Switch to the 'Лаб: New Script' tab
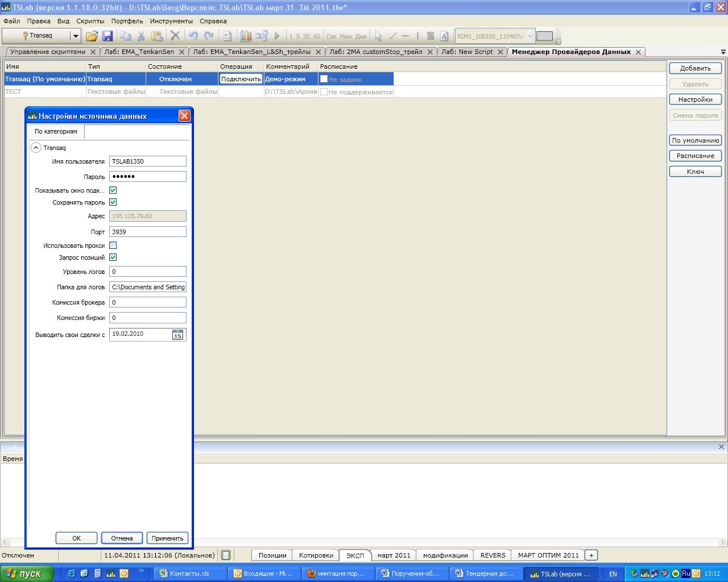The image size is (728, 582). (x=467, y=52)
